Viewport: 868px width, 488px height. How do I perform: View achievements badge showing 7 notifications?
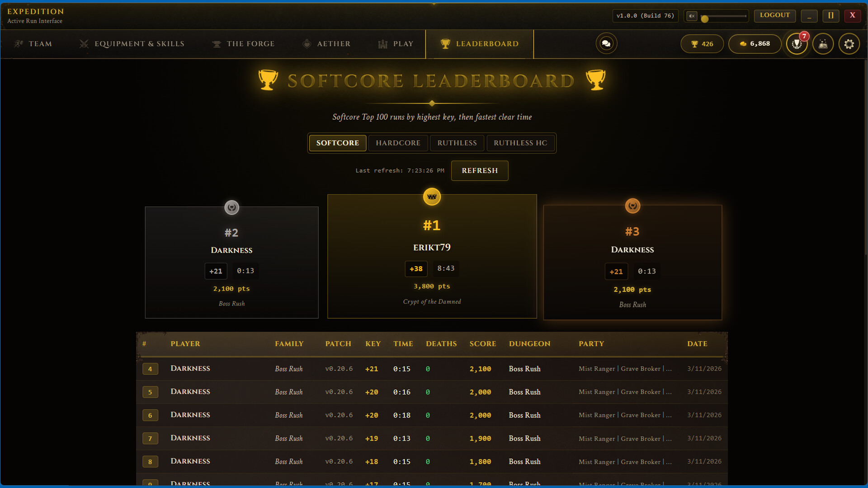[797, 44]
